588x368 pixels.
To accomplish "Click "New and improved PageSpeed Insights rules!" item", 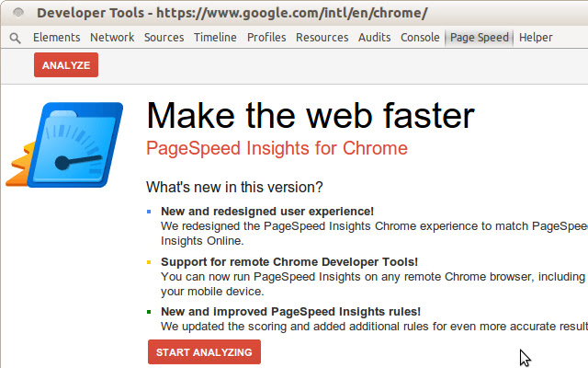I will coord(291,312).
